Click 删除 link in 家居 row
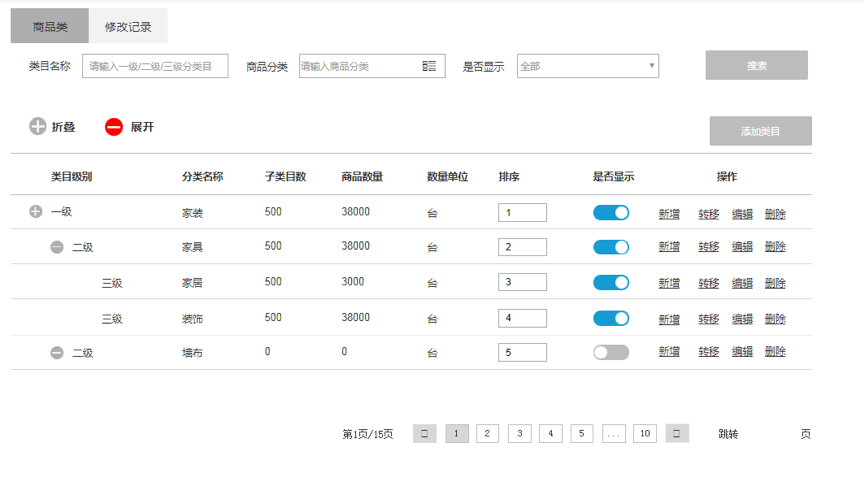The width and height of the screenshot is (864, 502). pyautogui.click(x=775, y=283)
